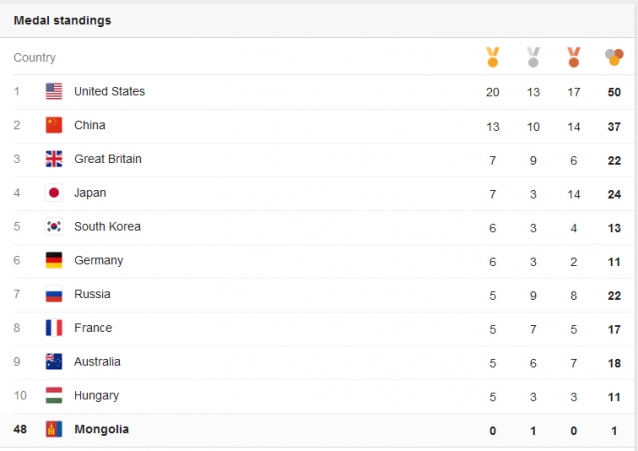Click the China flag icon
Image resolution: width=638 pixels, height=451 pixels.
point(54,125)
